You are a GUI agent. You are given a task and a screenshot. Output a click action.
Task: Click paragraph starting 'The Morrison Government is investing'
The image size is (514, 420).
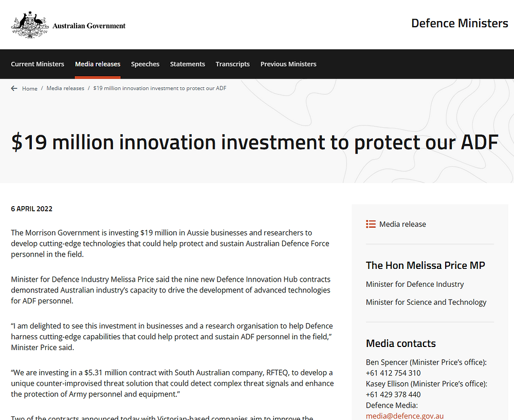[x=170, y=244]
